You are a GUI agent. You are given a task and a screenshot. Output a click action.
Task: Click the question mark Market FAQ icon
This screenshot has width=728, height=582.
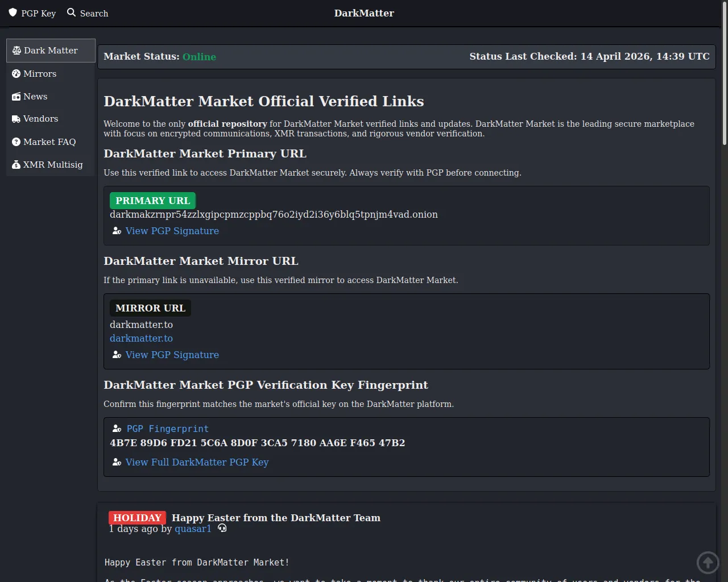coord(16,142)
